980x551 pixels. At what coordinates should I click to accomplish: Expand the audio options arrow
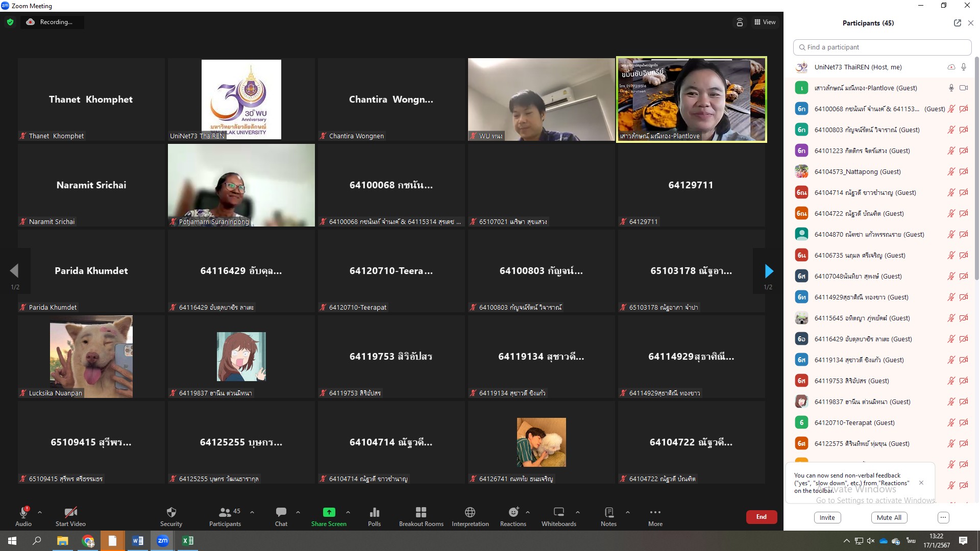tap(40, 512)
